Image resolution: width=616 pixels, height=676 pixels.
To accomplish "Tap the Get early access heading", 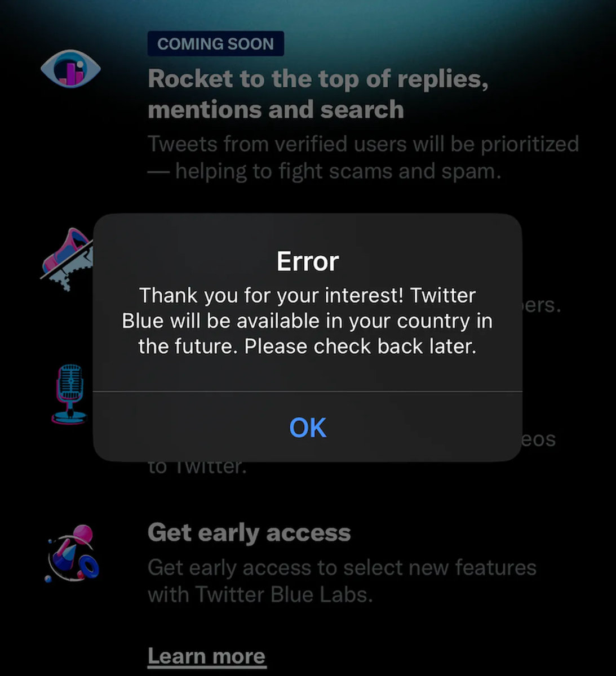I will click(249, 532).
